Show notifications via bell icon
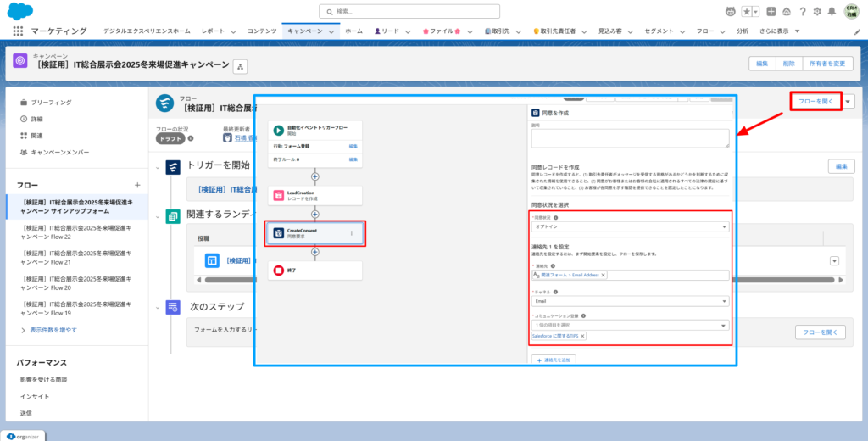 pyautogui.click(x=832, y=11)
